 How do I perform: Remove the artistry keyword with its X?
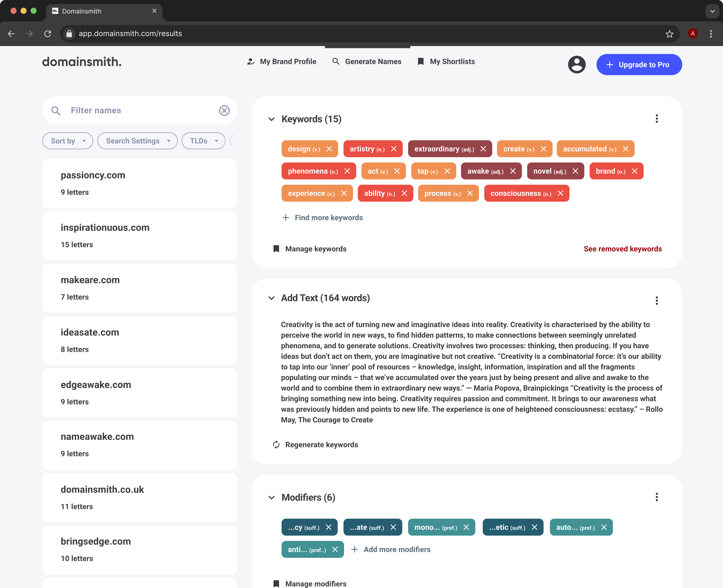point(394,149)
